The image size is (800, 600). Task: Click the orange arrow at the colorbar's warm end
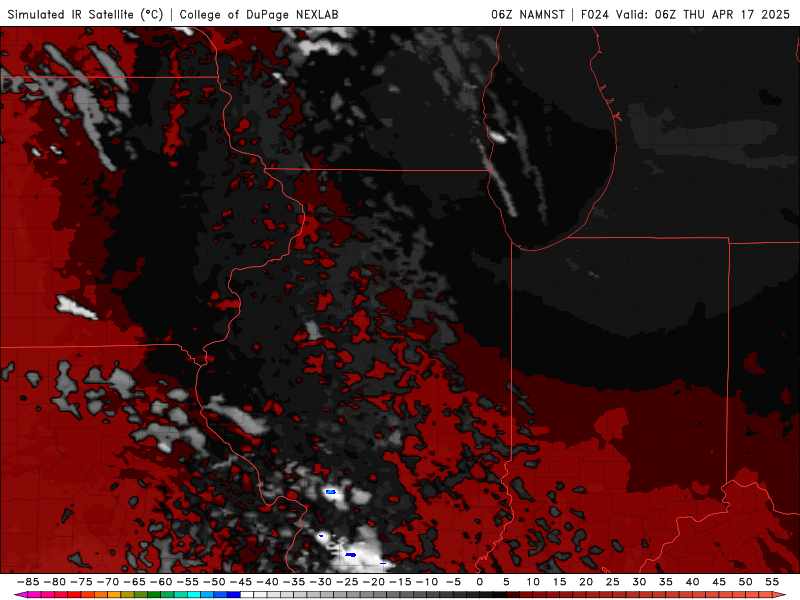779,595
